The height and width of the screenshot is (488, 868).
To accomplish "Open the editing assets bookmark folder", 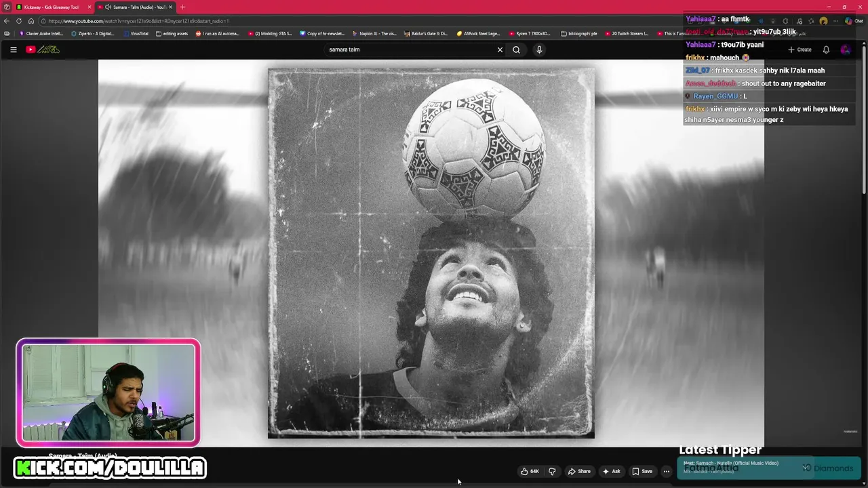I will tap(172, 33).
